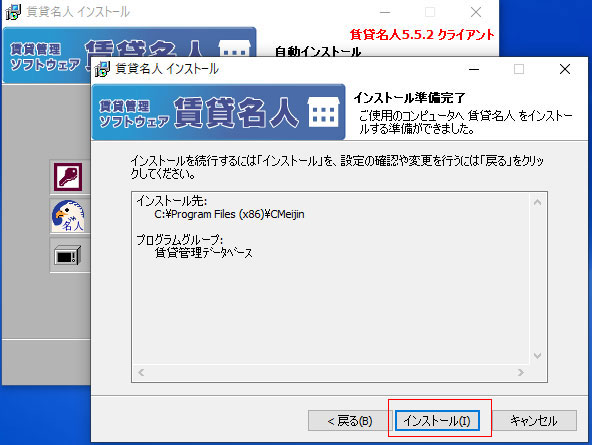Click the key icon in background window
The height and width of the screenshot is (445, 592).
click(68, 177)
